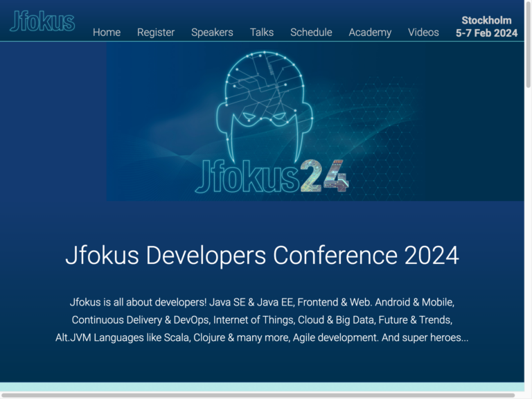Open the Home menu item

point(107,33)
